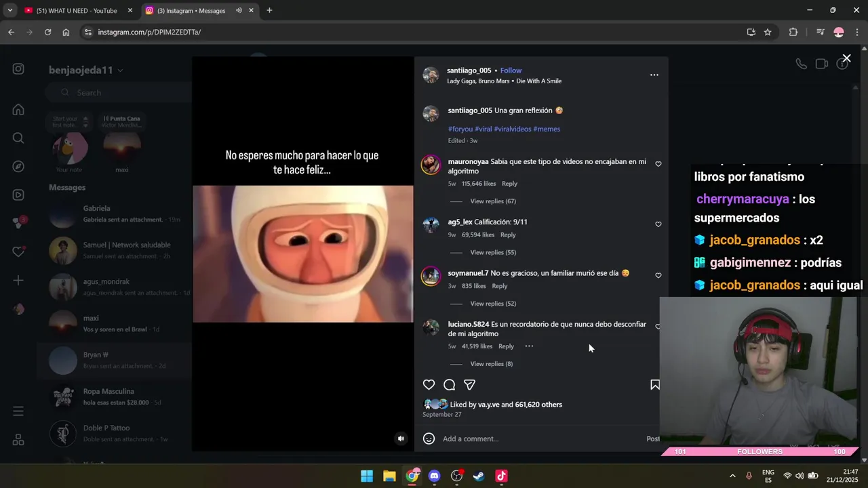Mute the video using the speaker icon

(401, 439)
